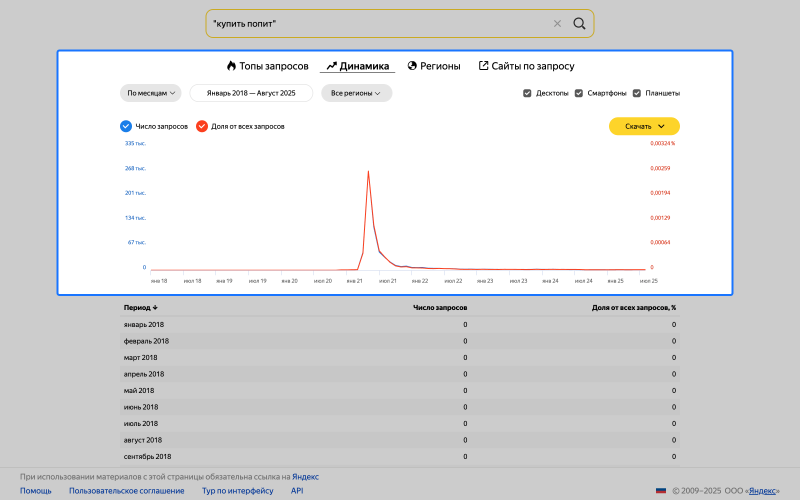Open the Пользовательское соглашение link
This screenshot has width=800, height=500.
(126, 491)
